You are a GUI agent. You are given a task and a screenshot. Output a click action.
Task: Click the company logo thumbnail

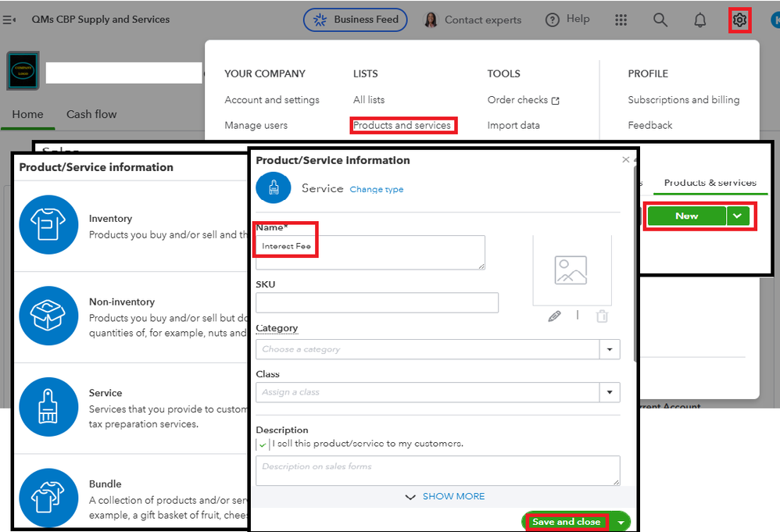23,70
